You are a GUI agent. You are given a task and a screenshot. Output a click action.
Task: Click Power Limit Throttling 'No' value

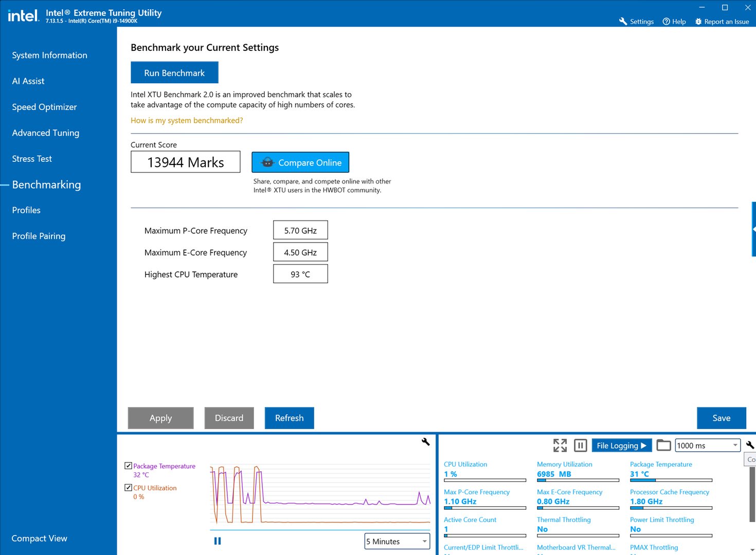point(636,529)
